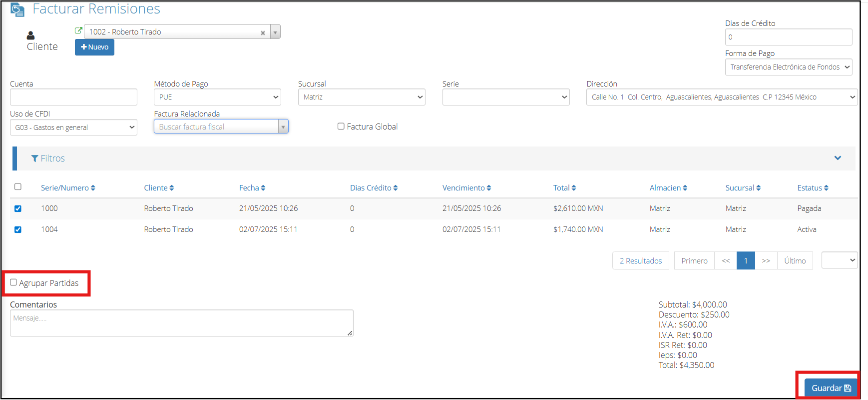This screenshot has height=400, width=868.
Task: Click the Pagada status cell
Action: tap(809, 208)
